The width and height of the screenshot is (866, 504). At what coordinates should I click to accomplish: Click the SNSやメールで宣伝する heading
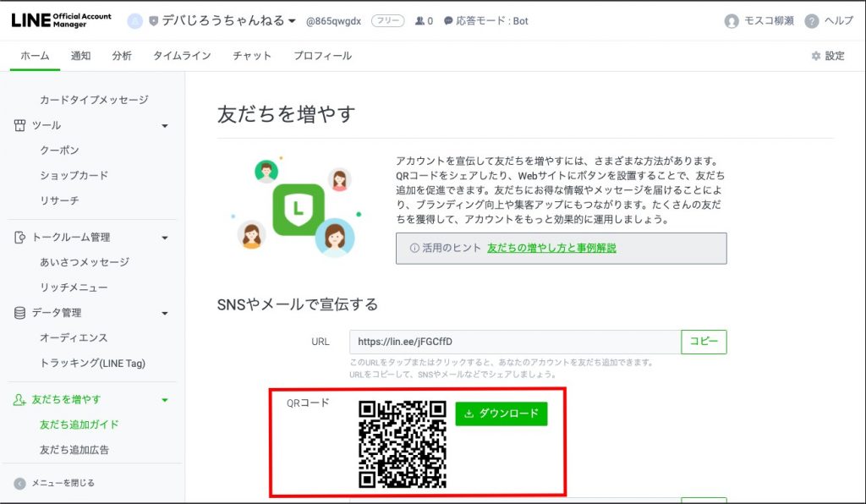pyautogui.click(x=298, y=304)
